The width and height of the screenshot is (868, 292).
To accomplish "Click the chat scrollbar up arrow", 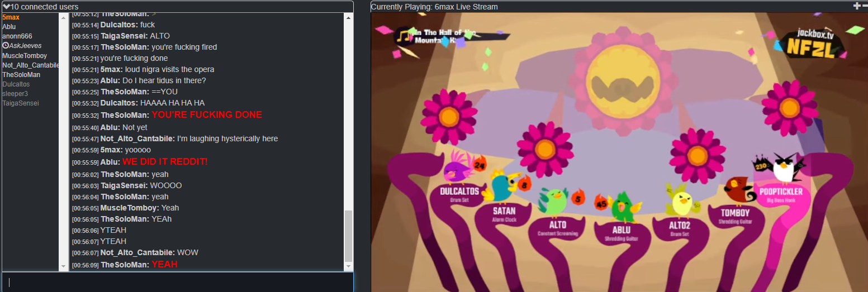I will point(349,17).
